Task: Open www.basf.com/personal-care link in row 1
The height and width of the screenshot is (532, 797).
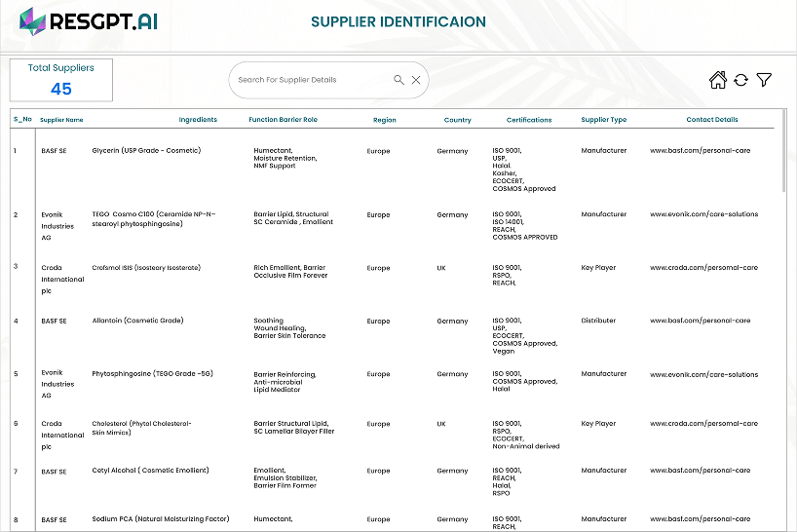Action: (700, 150)
